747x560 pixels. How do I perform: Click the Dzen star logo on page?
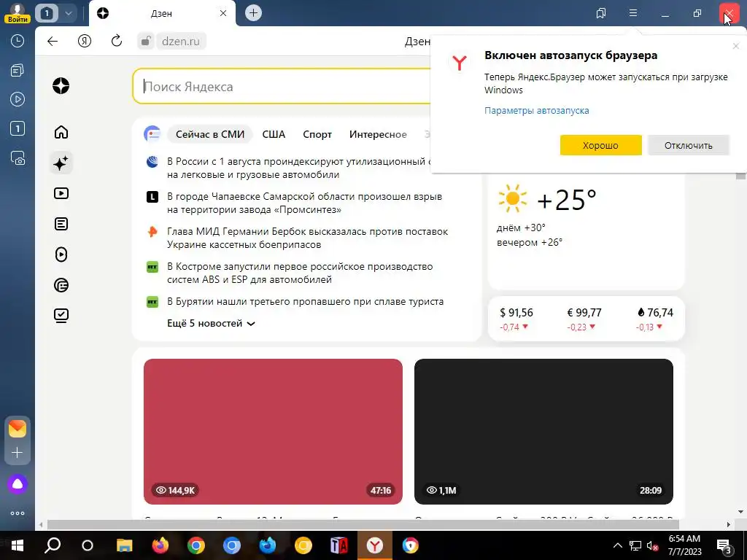pos(61,86)
